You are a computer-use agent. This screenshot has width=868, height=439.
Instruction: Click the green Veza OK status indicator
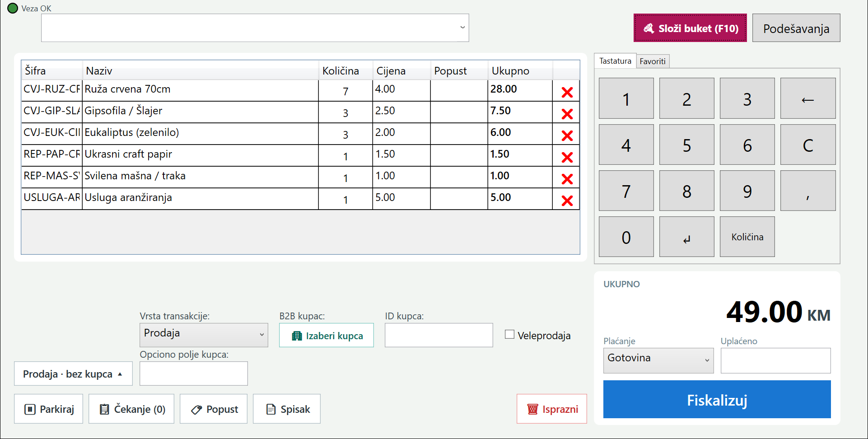click(13, 8)
